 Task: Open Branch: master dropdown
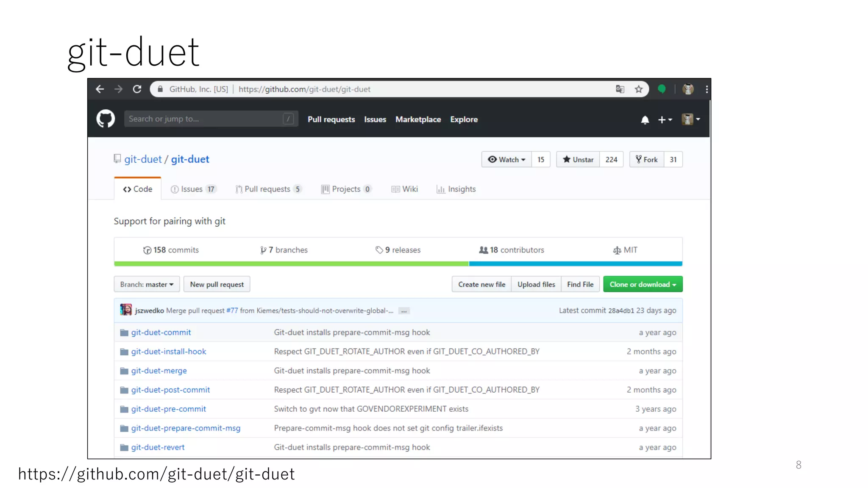tap(147, 284)
